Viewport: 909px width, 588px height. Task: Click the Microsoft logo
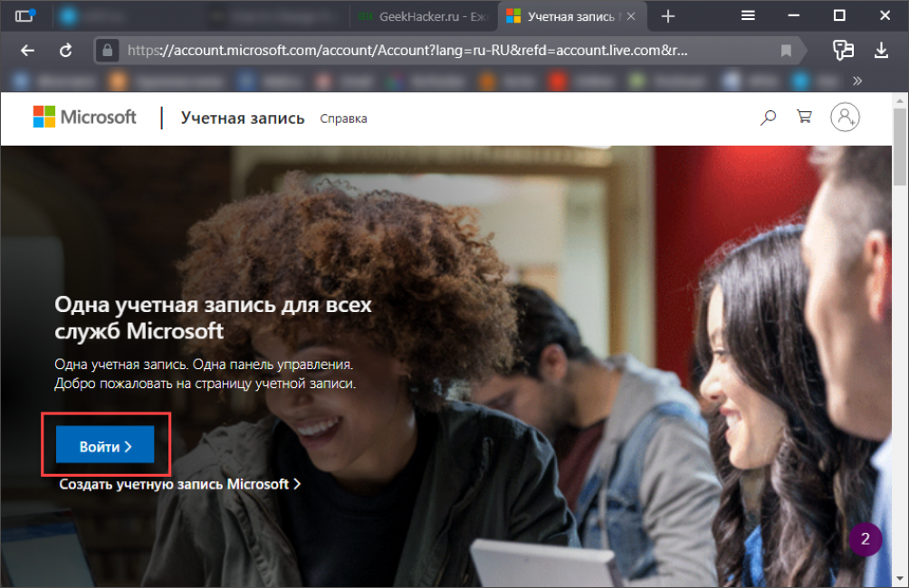click(x=84, y=117)
